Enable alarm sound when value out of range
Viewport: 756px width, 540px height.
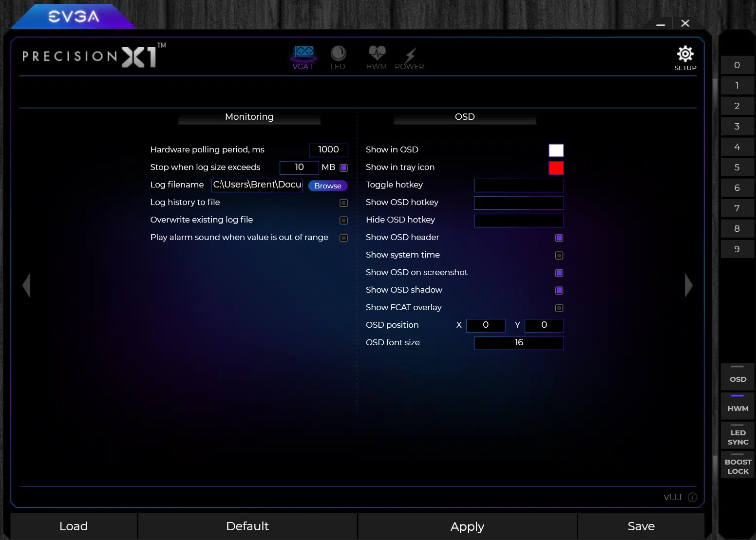(344, 238)
